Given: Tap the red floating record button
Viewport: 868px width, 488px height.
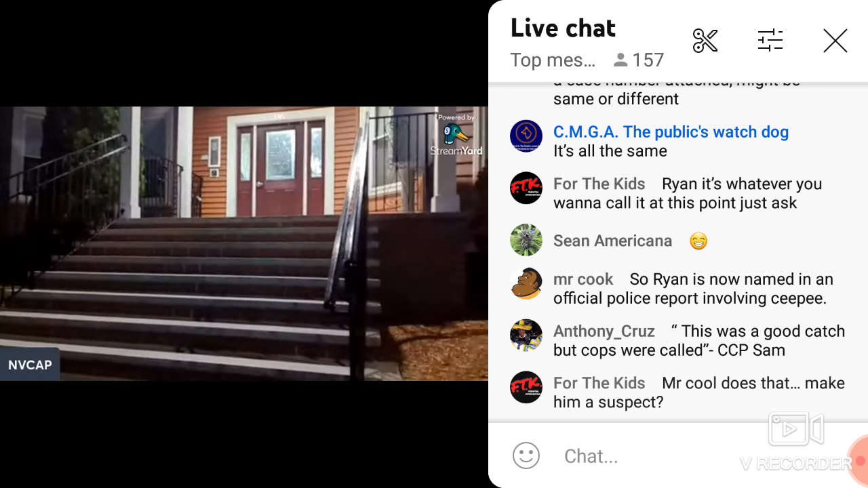Looking at the screenshot, I should (x=859, y=461).
